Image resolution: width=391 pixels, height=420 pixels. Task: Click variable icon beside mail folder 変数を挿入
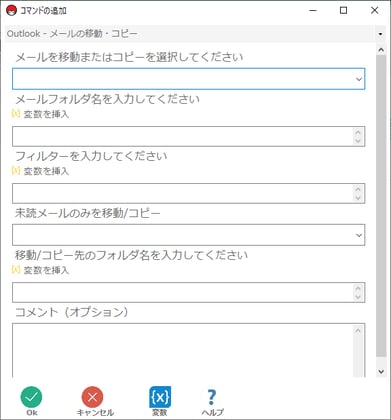coord(16,114)
